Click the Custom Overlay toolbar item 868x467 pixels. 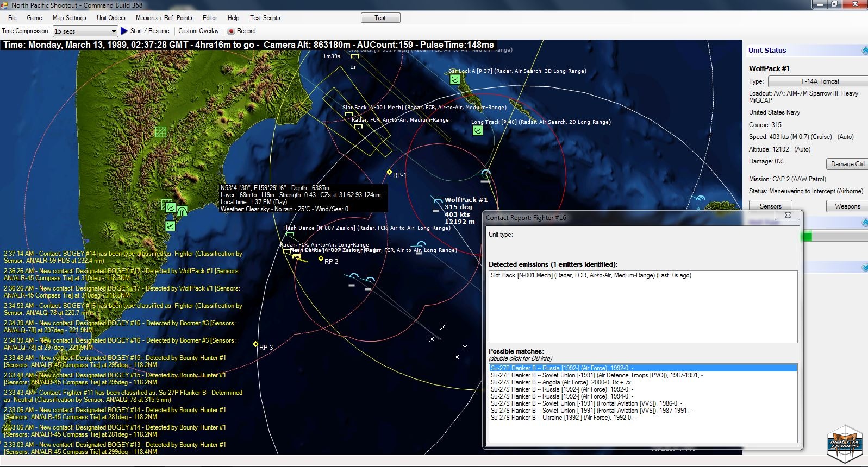coord(198,31)
